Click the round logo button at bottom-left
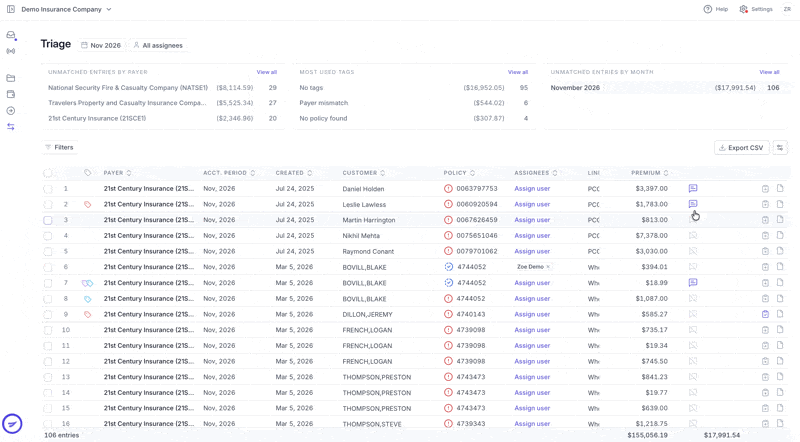The image size is (800, 442). coord(12,424)
